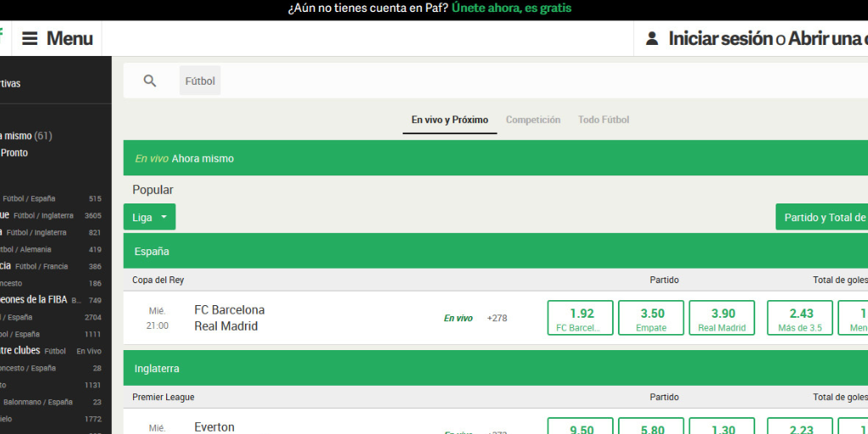The width and height of the screenshot is (868, 434).
Task: Open sidebar item Fútbol / Inglaterra 821
Action: pyautogui.click(x=51, y=232)
